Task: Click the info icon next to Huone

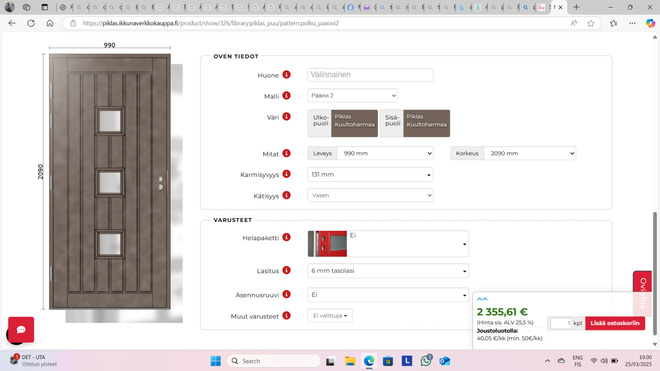Action: [x=287, y=75]
